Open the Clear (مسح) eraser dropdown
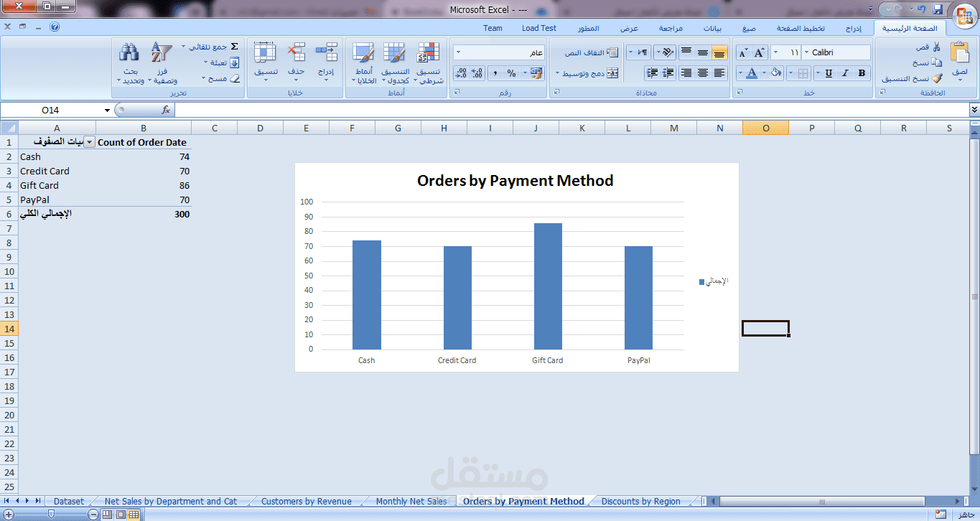 [x=220, y=79]
